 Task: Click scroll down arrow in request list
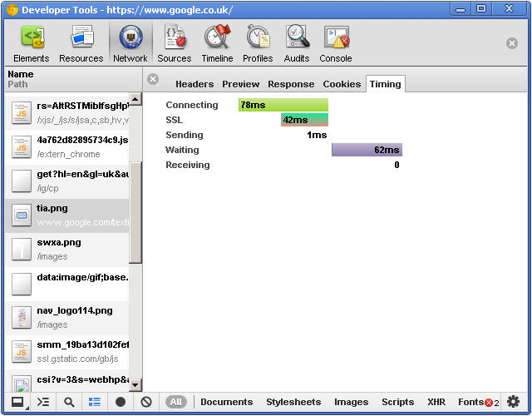coord(135,385)
